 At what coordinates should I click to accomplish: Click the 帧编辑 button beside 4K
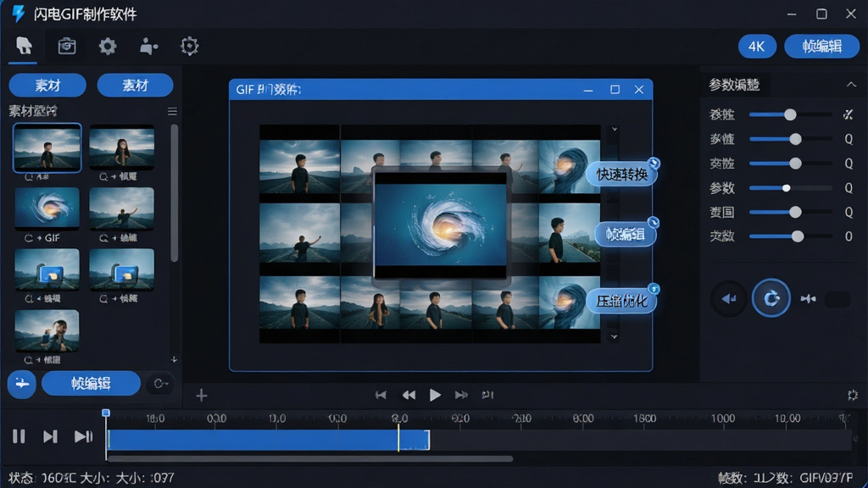pyautogui.click(x=821, y=47)
